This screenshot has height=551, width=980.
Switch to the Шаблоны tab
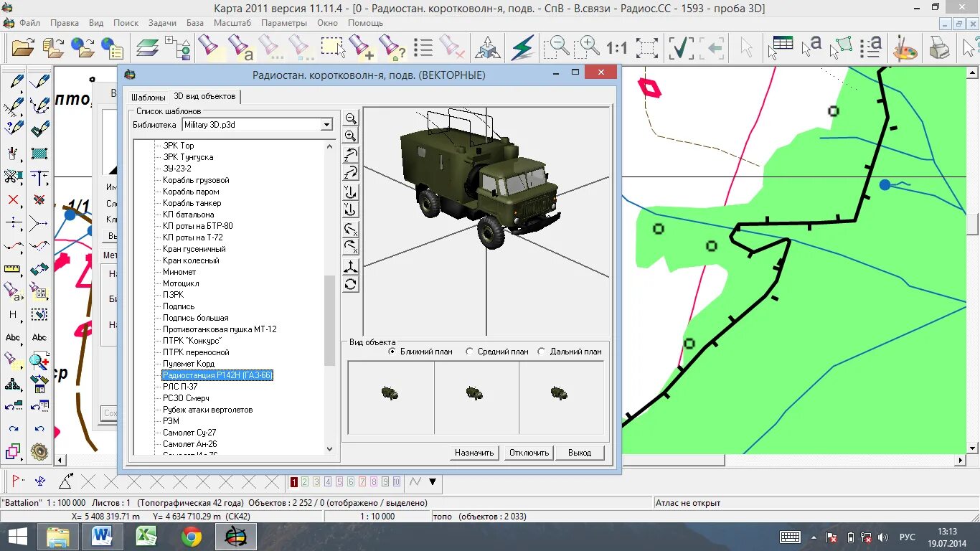pyautogui.click(x=148, y=97)
